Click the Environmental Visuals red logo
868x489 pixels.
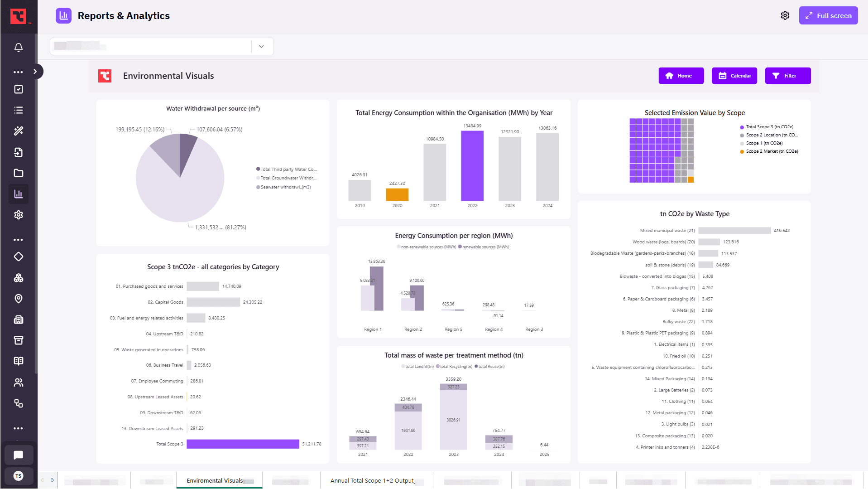pyautogui.click(x=105, y=76)
